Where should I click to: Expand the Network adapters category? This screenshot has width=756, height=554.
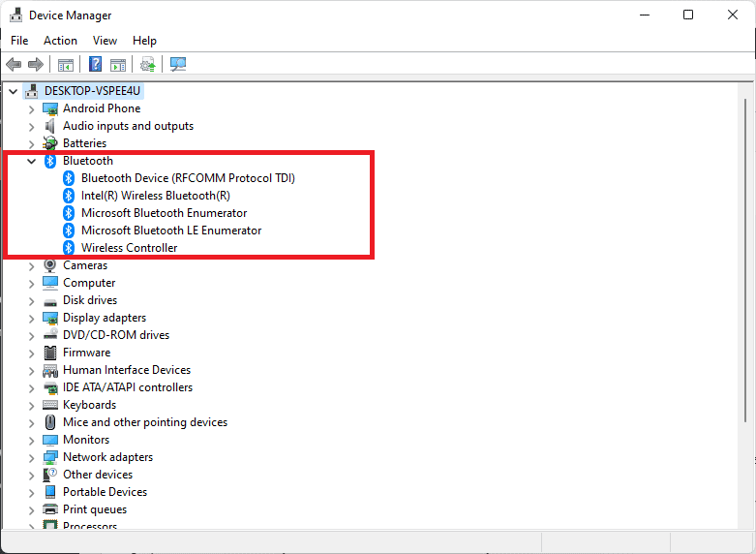pyautogui.click(x=31, y=458)
